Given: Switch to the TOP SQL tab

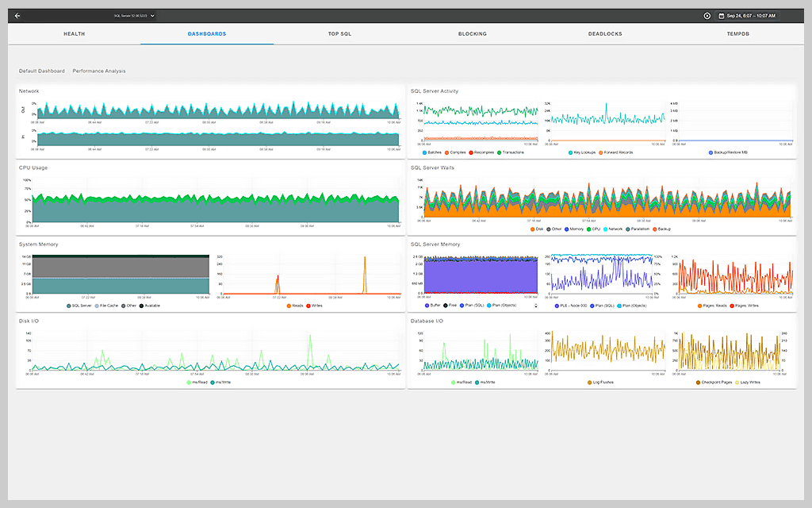Looking at the screenshot, I should [x=339, y=33].
